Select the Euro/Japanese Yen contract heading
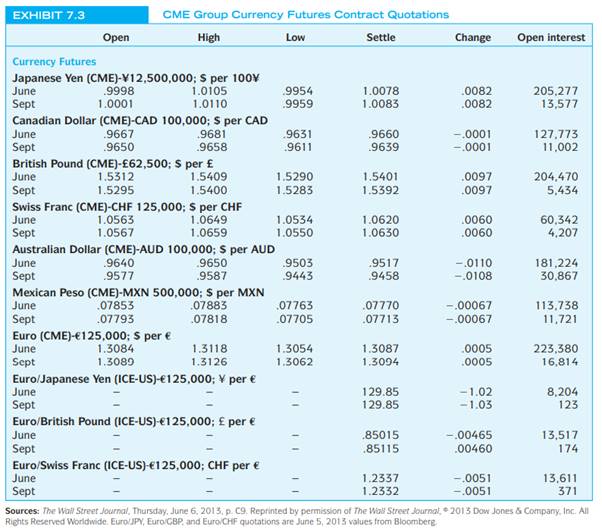The width and height of the screenshot is (602, 532). tap(134, 379)
